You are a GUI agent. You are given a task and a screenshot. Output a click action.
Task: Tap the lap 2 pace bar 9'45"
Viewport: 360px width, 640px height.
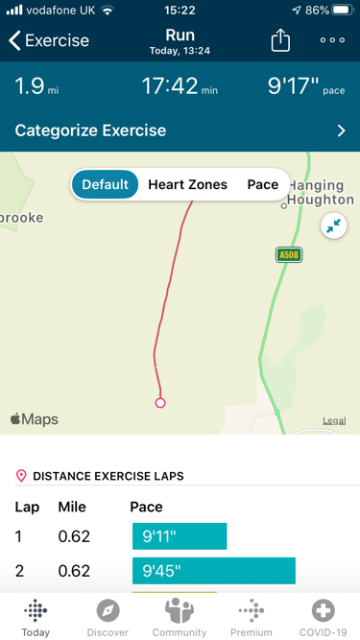(x=214, y=571)
